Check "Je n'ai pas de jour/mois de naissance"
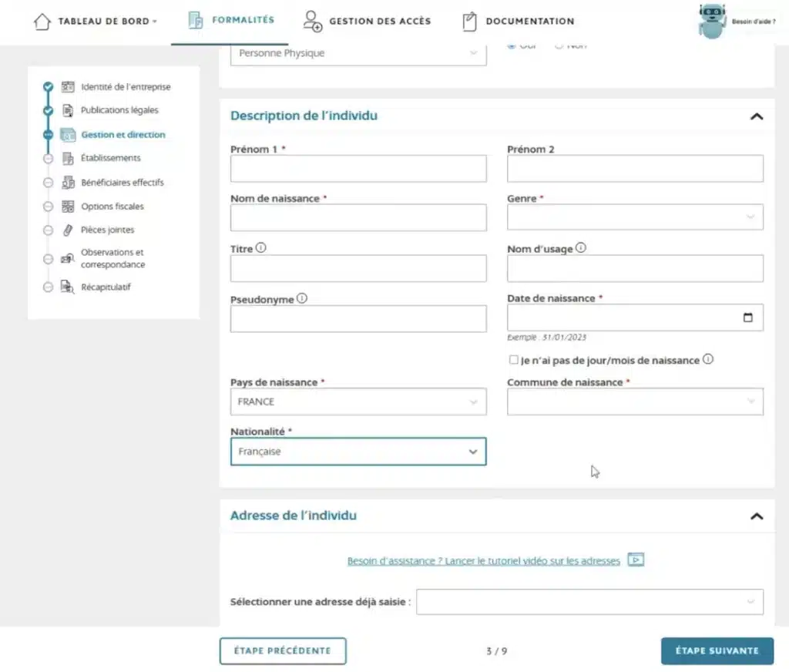This screenshot has width=789, height=672. 514,360
